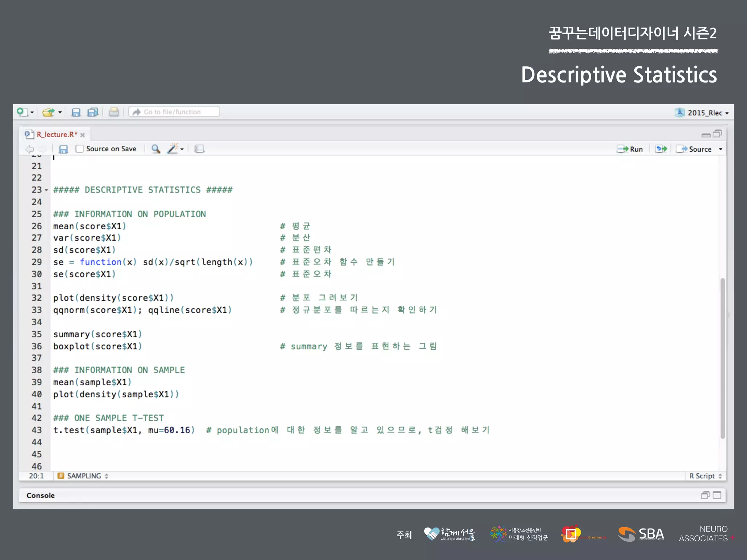This screenshot has width=747, height=560.
Task: Enable the Source on Save checkbox
Action: coord(80,149)
